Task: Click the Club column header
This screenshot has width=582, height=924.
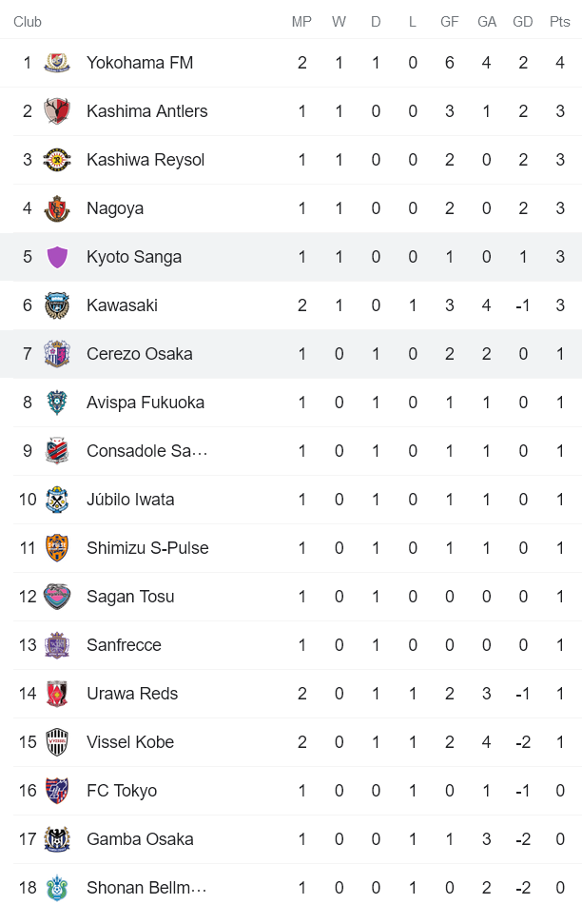Action: coord(27,20)
